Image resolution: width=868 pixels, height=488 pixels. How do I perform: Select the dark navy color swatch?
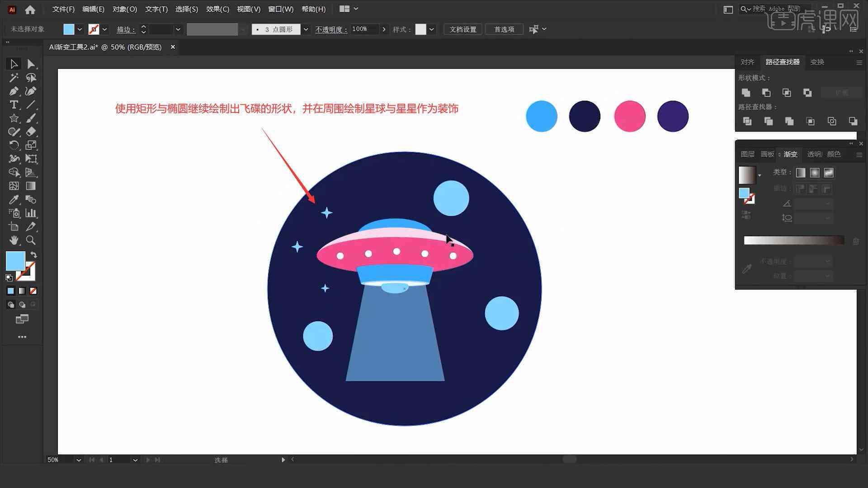pyautogui.click(x=584, y=116)
